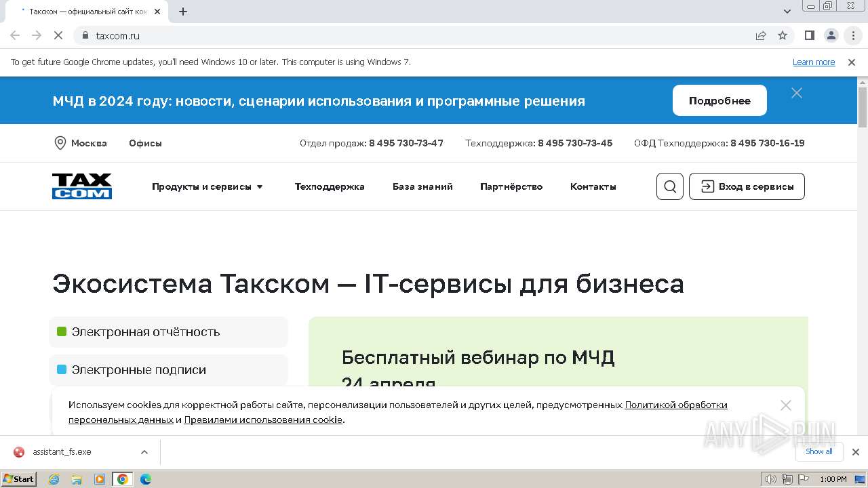Screen dimensions: 868x488
Task: Open media player on taskbar
Action: click(100, 479)
